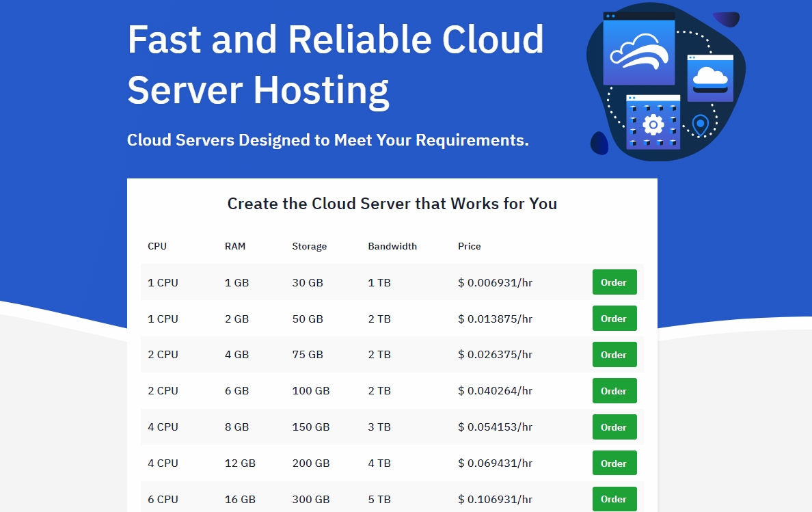Click the Bandwidth column header

pos(392,246)
